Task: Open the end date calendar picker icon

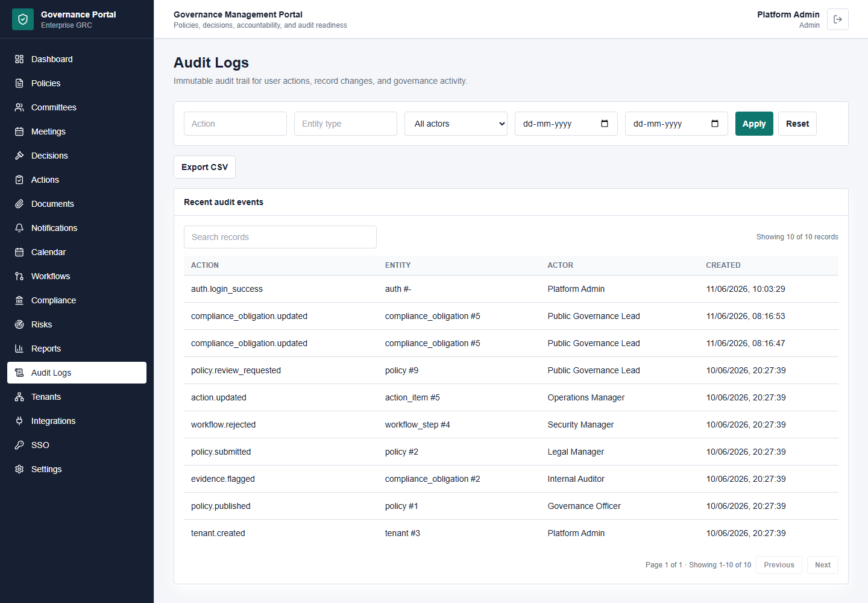Action: point(715,124)
